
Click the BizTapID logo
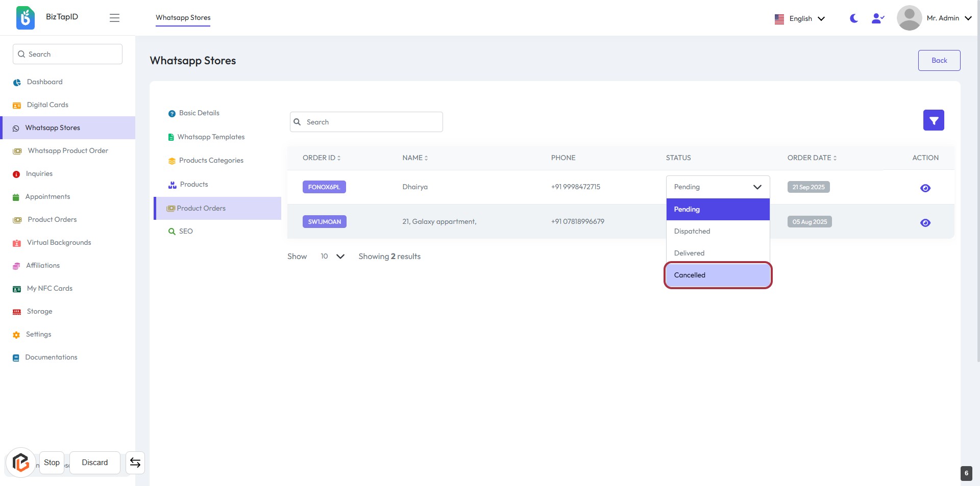tap(26, 18)
